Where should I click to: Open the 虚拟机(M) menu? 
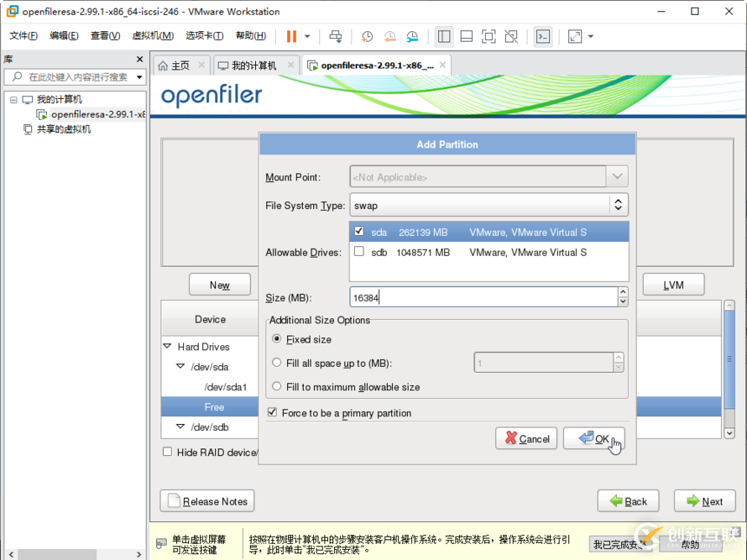153,35
